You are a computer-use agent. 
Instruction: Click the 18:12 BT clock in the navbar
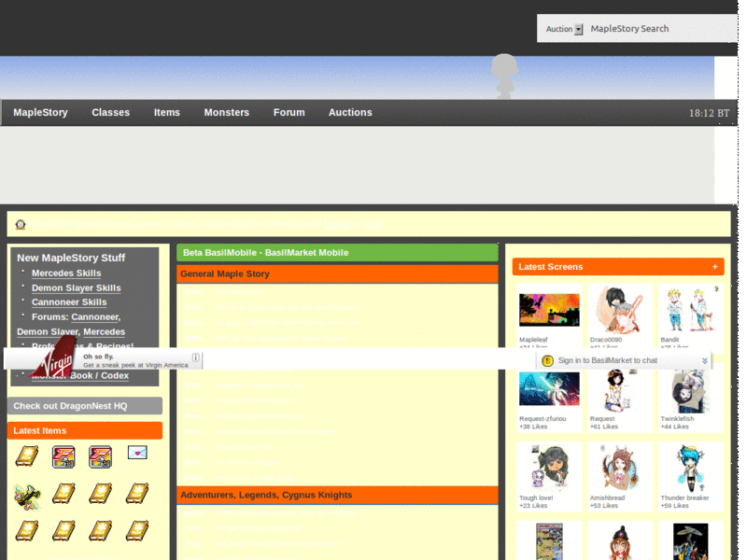pyautogui.click(x=709, y=113)
